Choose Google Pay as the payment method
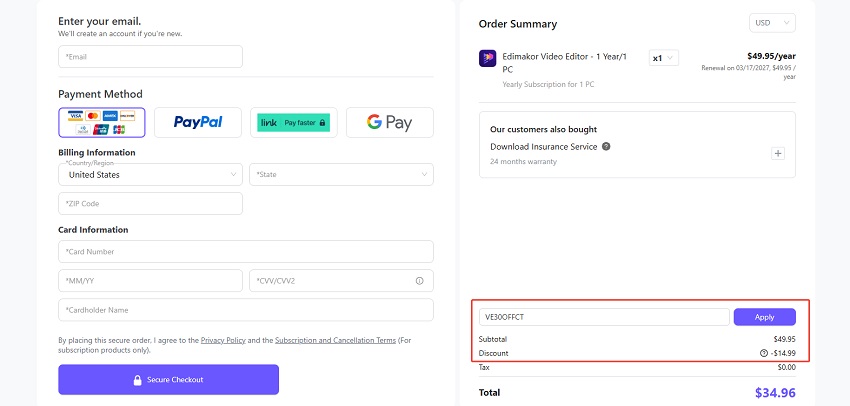Viewport: 850px width, 406px height. click(389, 123)
